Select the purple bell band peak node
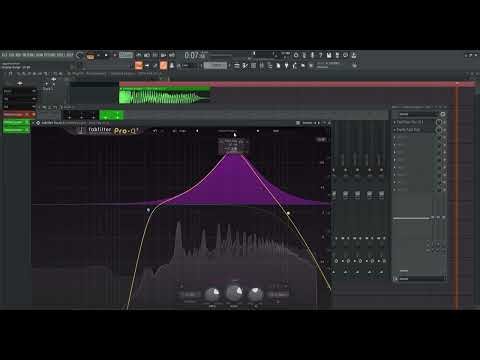 tap(235, 153)
